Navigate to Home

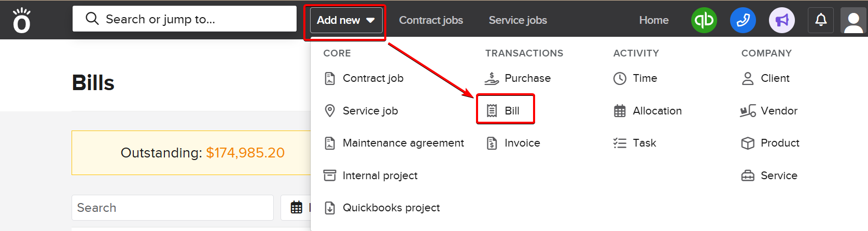click(x=653, y=20)
